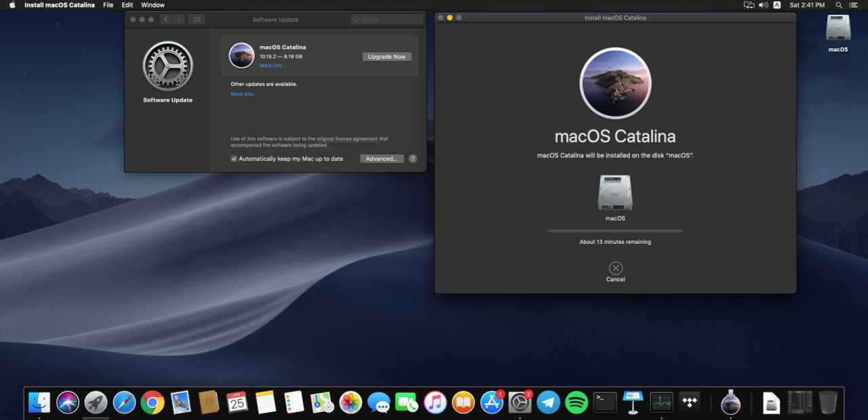Open Notification Center in menu bar
Screen dimensions: 868x420
tap(854, 5)
